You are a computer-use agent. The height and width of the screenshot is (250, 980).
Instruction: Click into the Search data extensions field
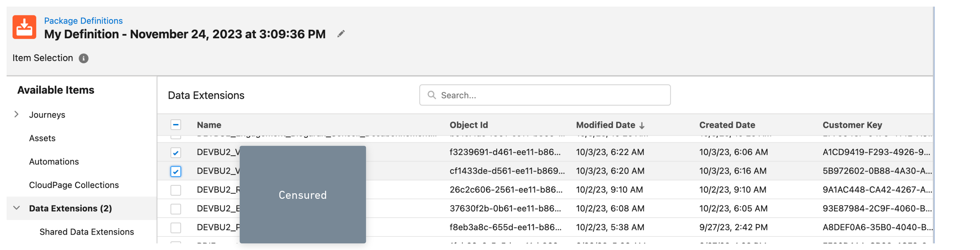545,95
